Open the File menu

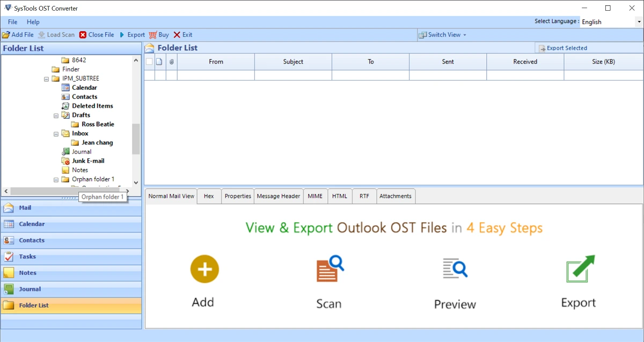coord(12,22)
